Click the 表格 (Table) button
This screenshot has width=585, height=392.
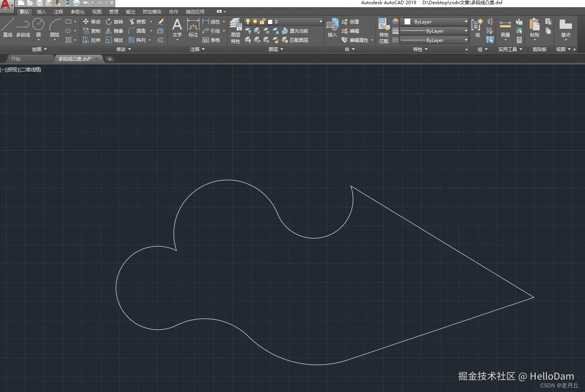coord(211,40)
